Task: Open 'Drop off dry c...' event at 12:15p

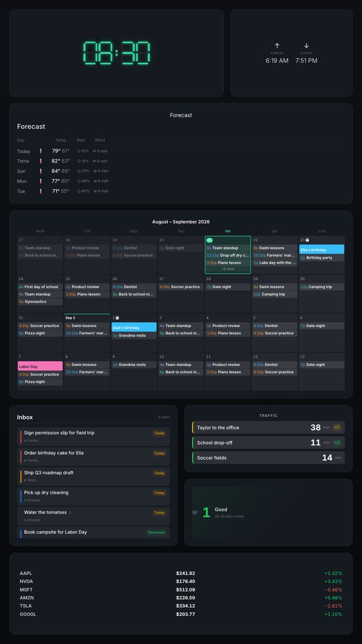Action: pyautogui.click(x=228, y=255)
